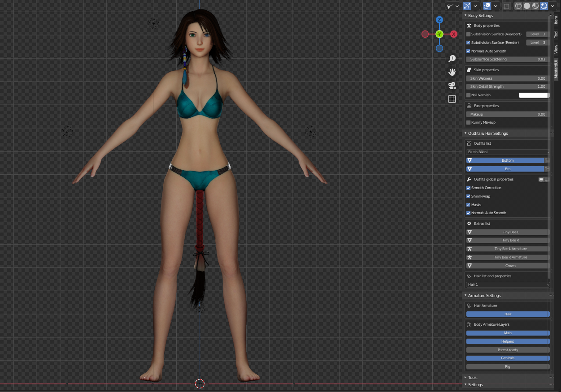Enable the Nail Varnish checkbox

(x=469, y=95)
